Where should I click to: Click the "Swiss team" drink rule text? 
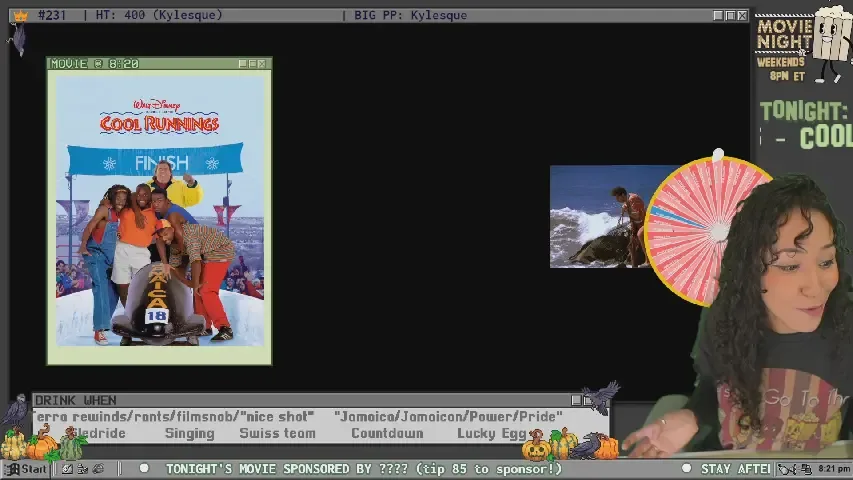[277, 433]
